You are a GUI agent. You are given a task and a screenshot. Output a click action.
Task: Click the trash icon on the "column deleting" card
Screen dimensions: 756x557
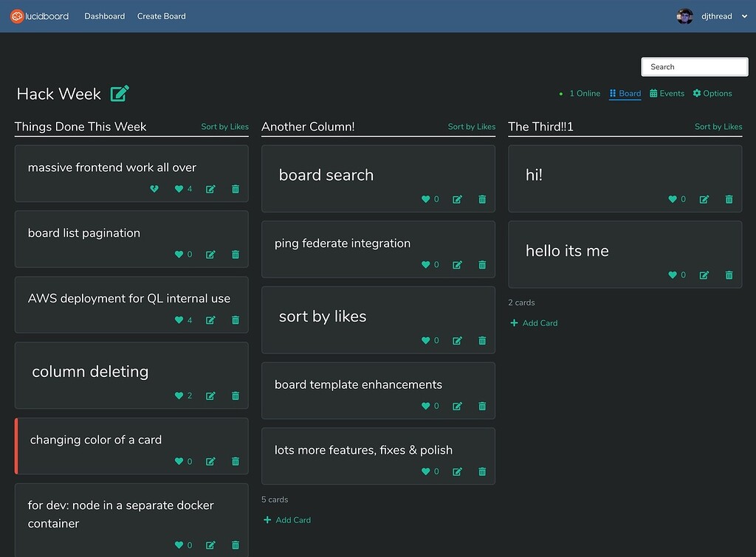point(235,395)
